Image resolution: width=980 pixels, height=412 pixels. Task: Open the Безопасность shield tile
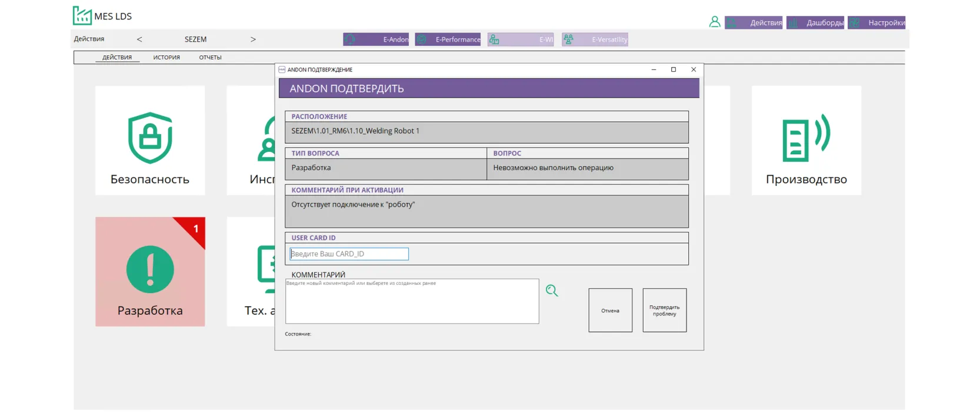coord(150,141)
